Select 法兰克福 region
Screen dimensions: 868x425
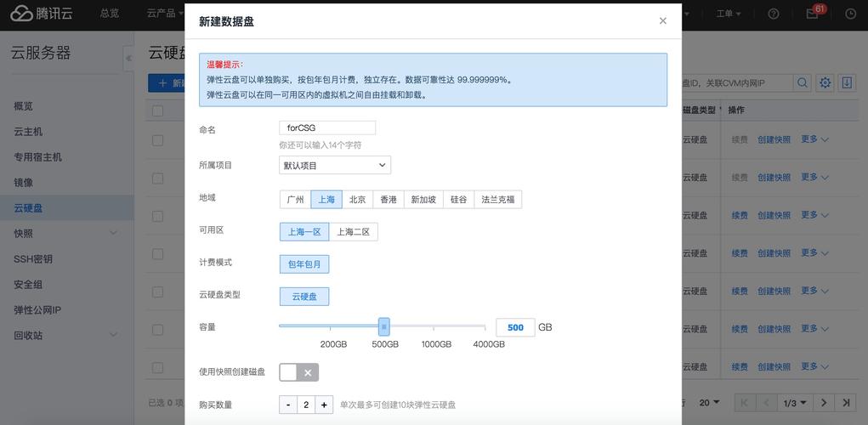[497, 200]
